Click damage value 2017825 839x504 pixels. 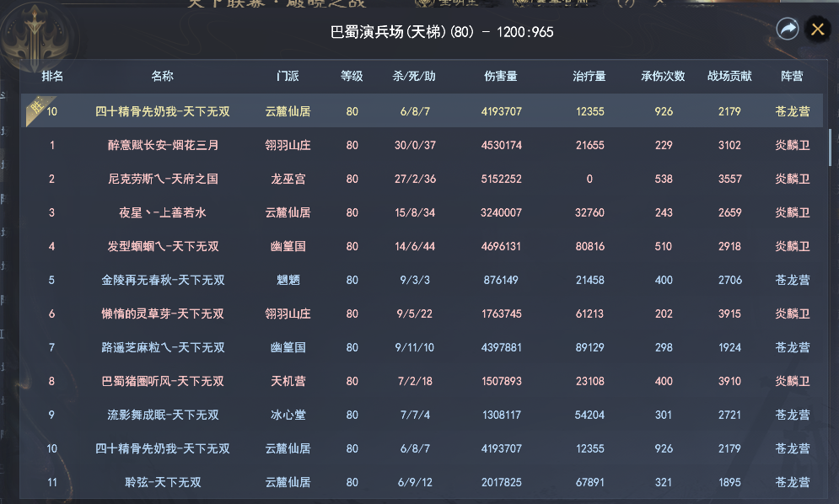(x=502, y=482)
